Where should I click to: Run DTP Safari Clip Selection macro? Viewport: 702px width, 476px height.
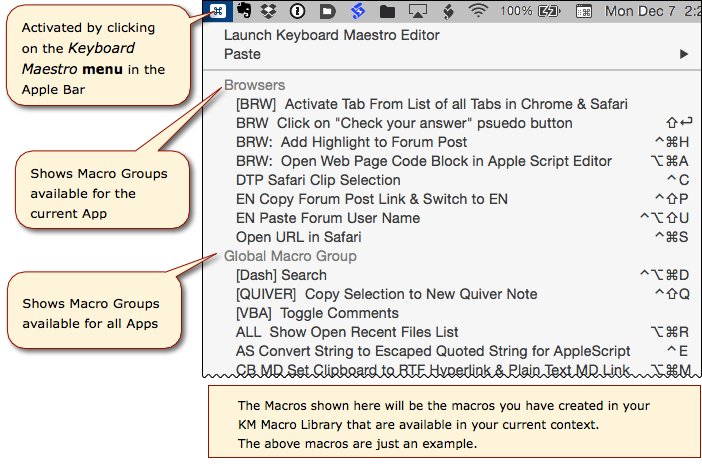coord(318,180)
